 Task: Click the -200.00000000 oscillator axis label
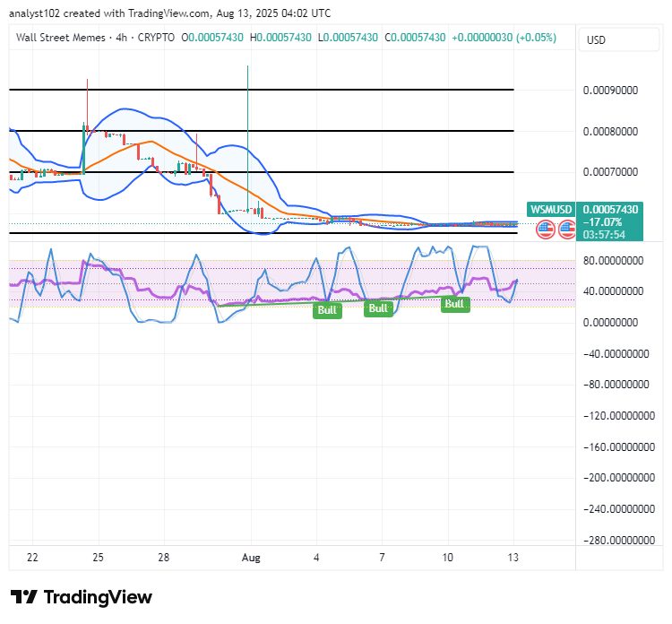coord(619,477)
